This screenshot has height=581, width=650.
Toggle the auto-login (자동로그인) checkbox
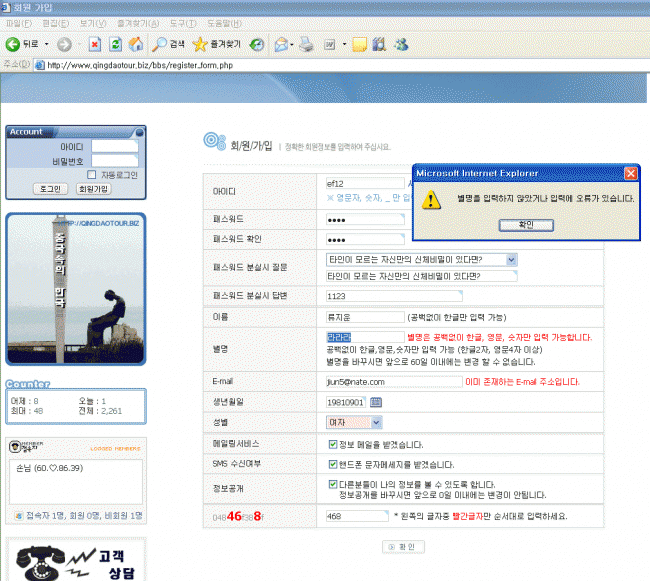point(92,174)
